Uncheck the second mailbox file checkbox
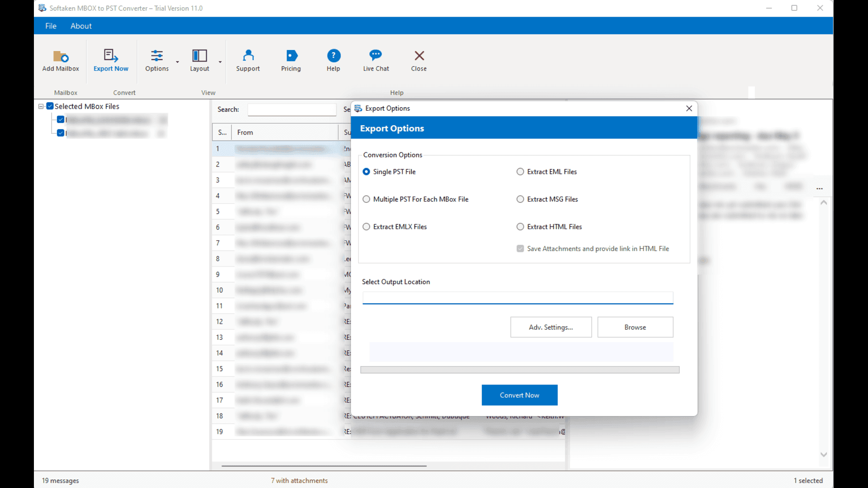 coord(61,133)
